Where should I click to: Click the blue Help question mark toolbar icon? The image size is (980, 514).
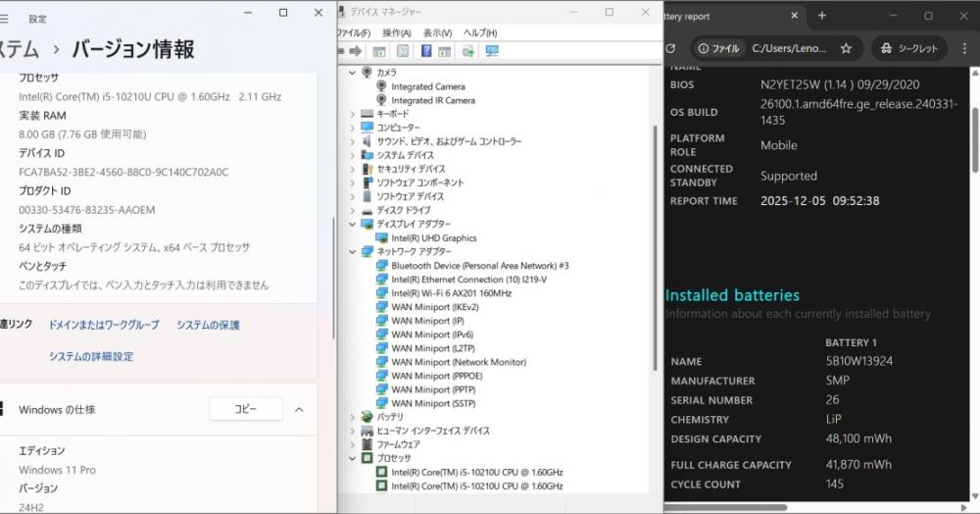426,51
